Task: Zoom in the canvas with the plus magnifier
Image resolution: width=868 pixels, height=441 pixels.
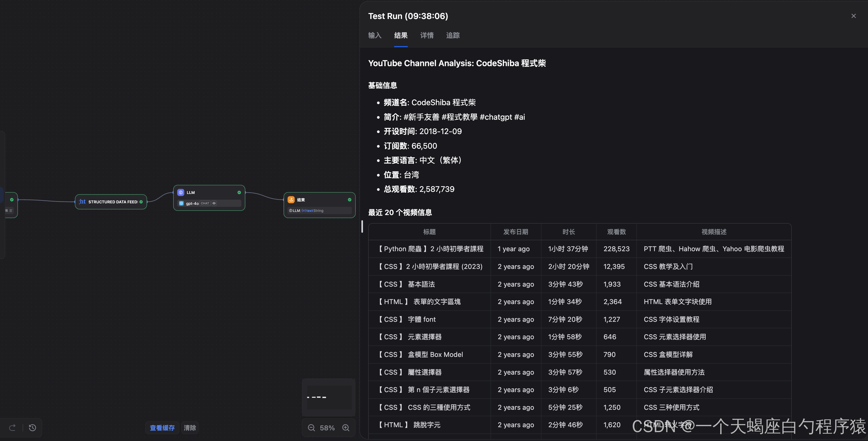Action: coord(346,428)
